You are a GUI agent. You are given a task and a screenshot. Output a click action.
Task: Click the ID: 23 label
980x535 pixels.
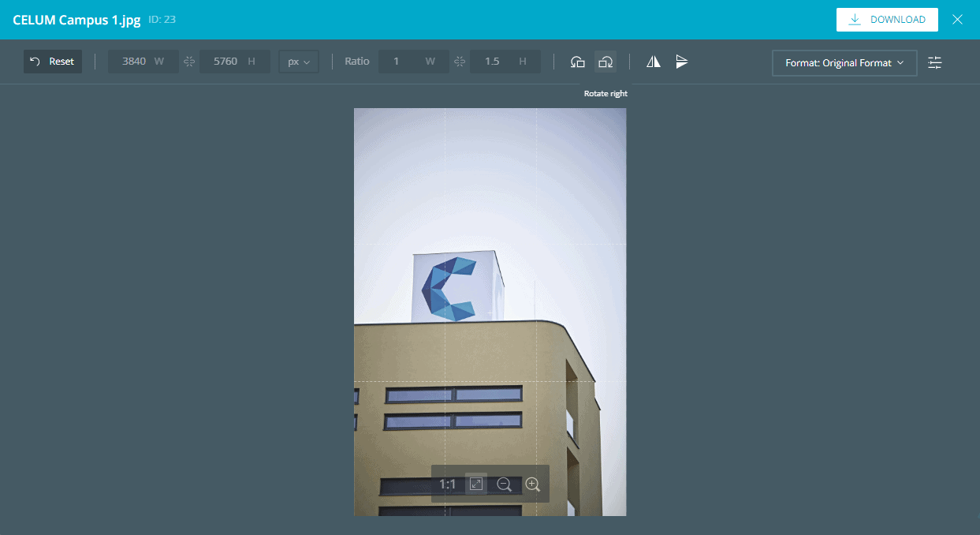pyautogui.click(x=162, y=20)
